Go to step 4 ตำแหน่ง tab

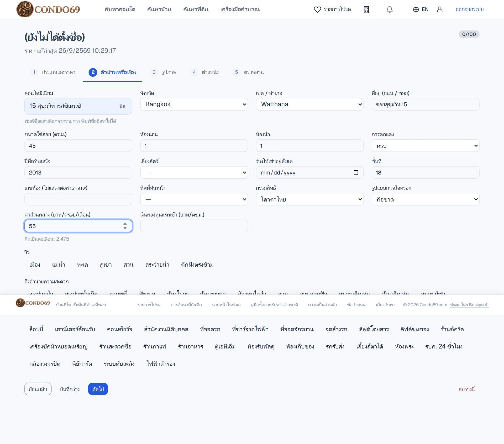(204, 72)
